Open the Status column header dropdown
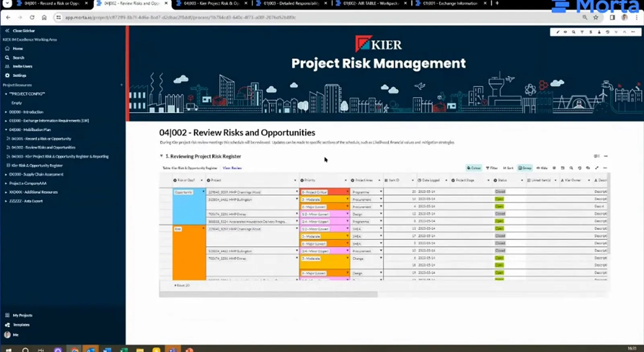 point(522,180)
